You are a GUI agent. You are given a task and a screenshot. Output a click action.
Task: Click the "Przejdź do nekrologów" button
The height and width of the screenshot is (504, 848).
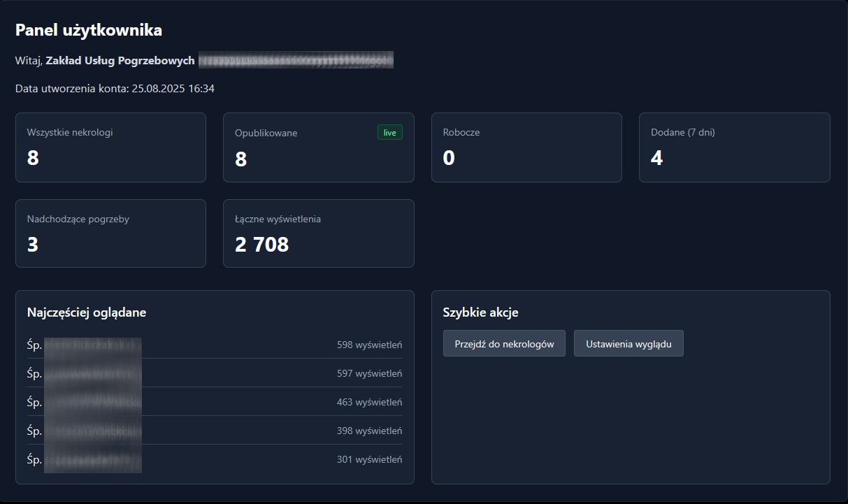coord(504,344)
